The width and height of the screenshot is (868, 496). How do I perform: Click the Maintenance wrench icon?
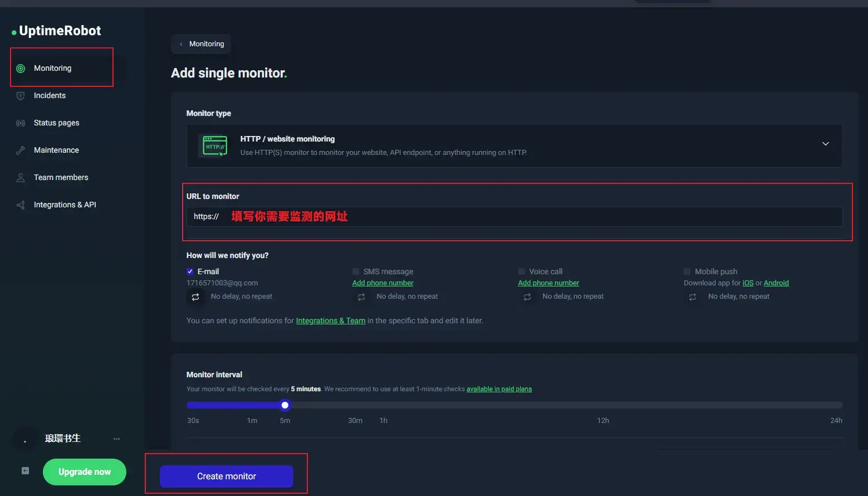click(x=21, y=150)
